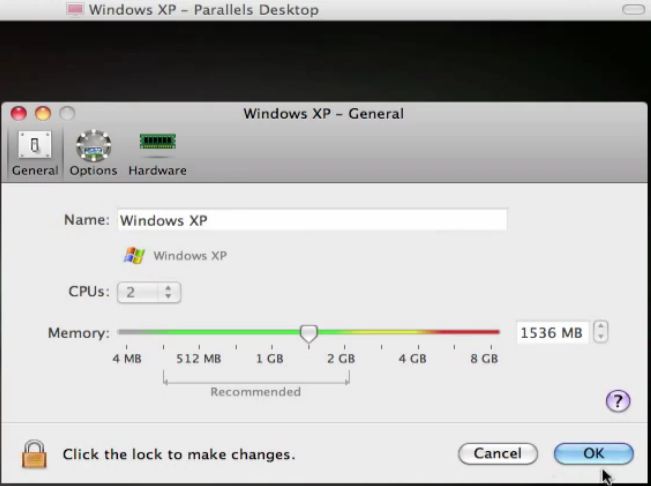The width and height of the screenshot is (651, 486).
Task: Click 'Click the lock to make changes' text
Action: pyautogui.click(x=179, y=454)
